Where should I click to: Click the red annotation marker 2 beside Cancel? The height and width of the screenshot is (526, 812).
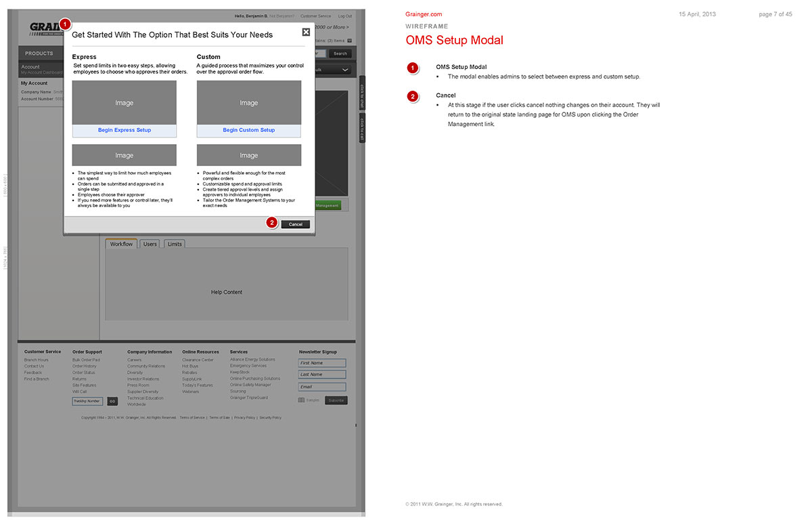pyautogui.click(x=272, y=222)
